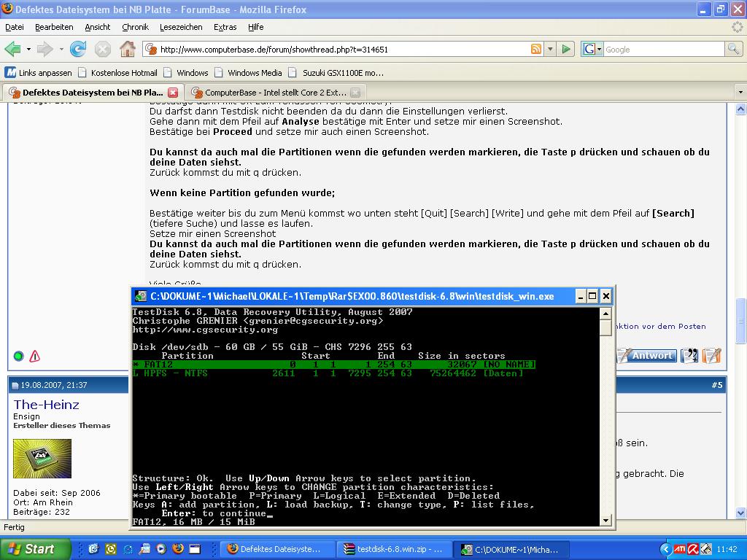747x560 pixels.
Task: Close the Defektes Dateisystem tab with red X
Action: coord(173,93)
